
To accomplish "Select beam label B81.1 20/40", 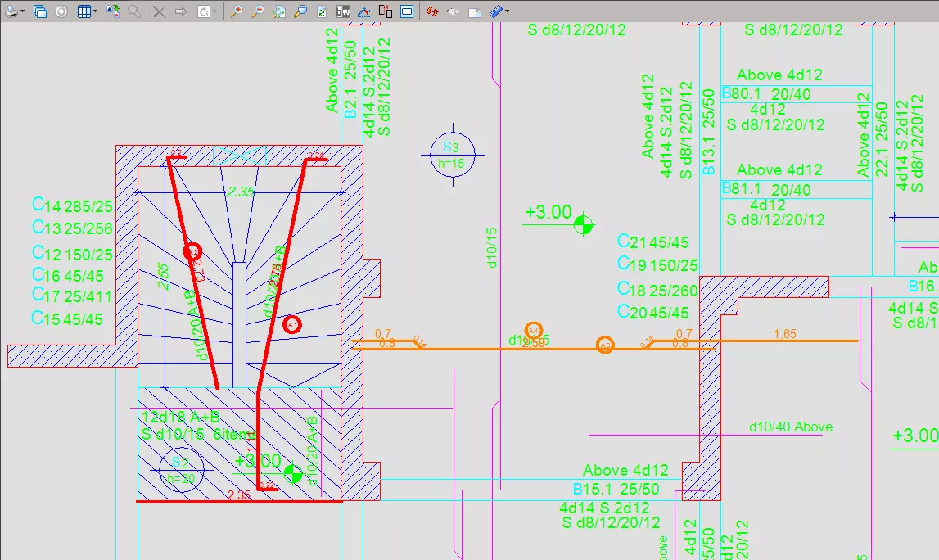I will [x=766, y=189].
